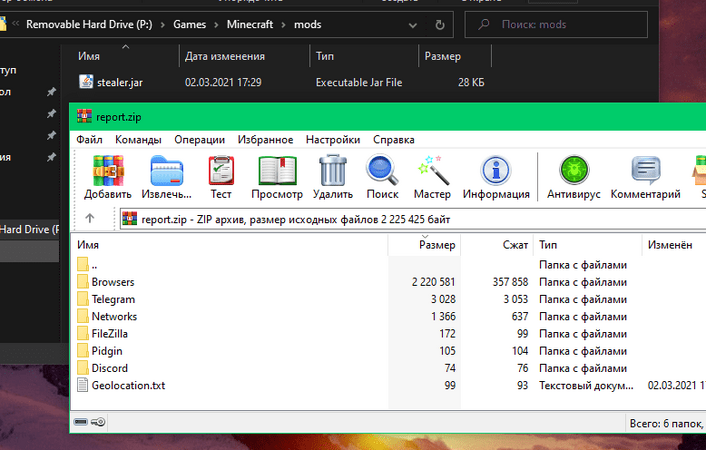Image resolution: width=706 pixels, height=450 pixels.
Task: Sort archive list by Размер column
Action: click(437, 244)
